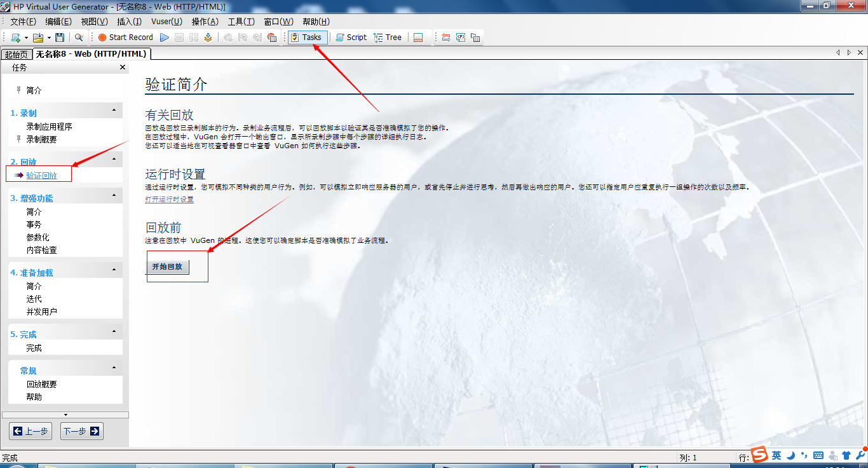Collapse the 1. 录制 section arrow
This screenshot has width=868, height=468.
(114, 111)
